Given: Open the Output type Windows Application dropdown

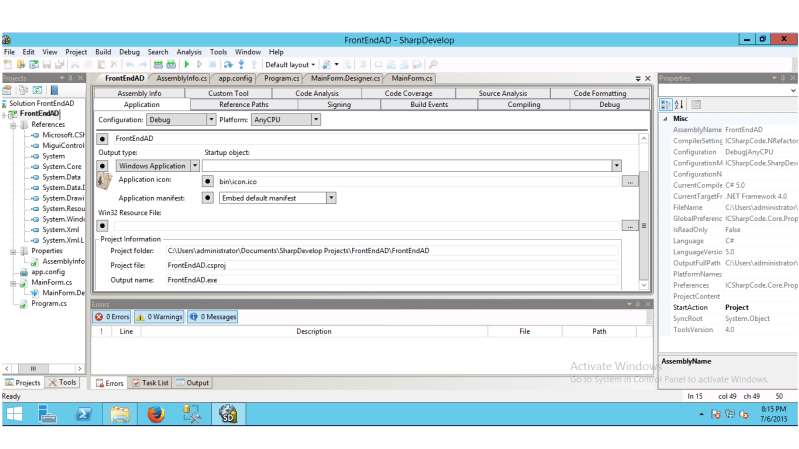Looking at the screenshot, I should coord(195,166).
